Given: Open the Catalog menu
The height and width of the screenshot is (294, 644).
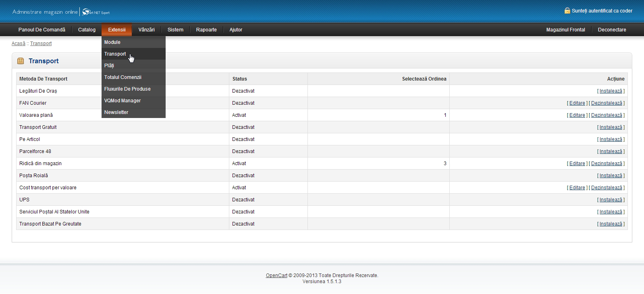Looking at the screenshot, I should click(87, 30).
